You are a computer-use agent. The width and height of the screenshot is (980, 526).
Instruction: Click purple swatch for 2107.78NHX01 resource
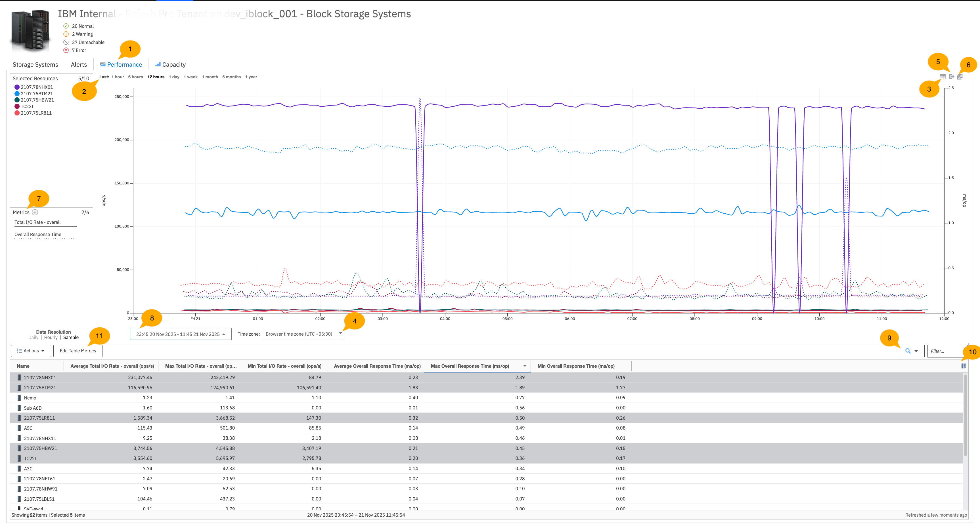17,87
